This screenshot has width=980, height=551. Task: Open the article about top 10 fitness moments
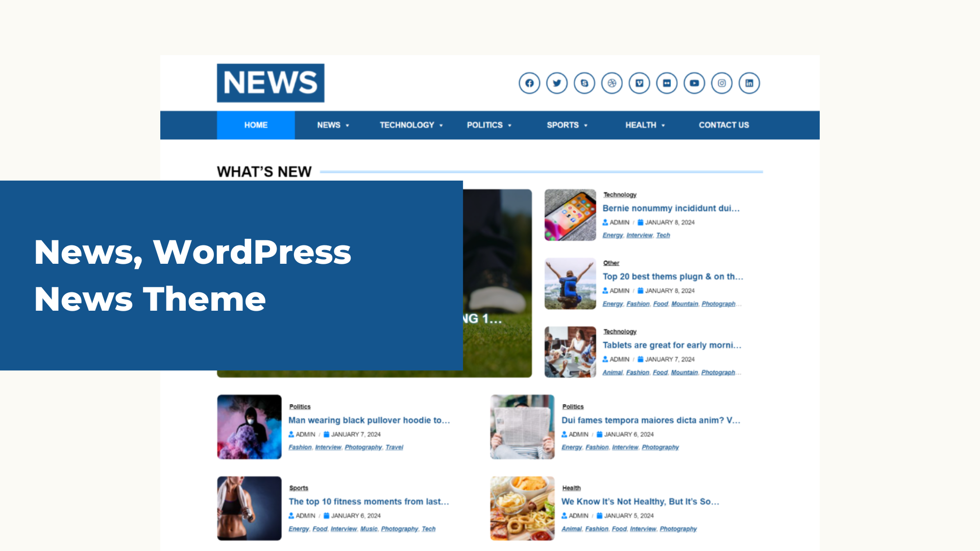369,502
